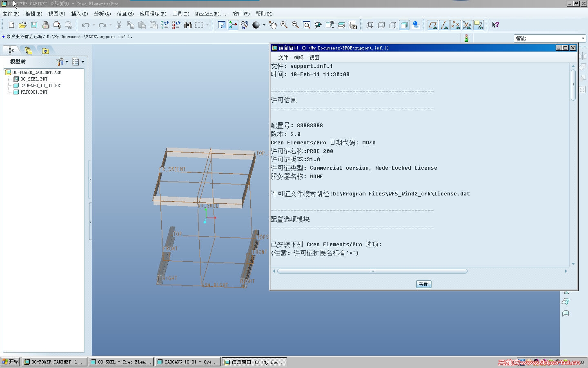
Task: Click the Copy icon in the toolbar
Action: tap(131, 25)
